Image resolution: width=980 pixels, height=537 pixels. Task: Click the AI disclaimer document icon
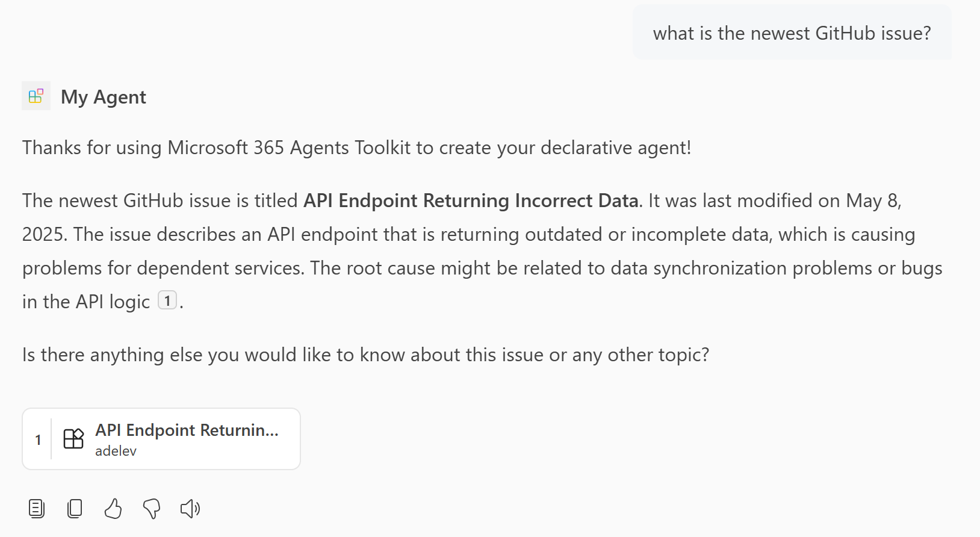tap(36, 509)
